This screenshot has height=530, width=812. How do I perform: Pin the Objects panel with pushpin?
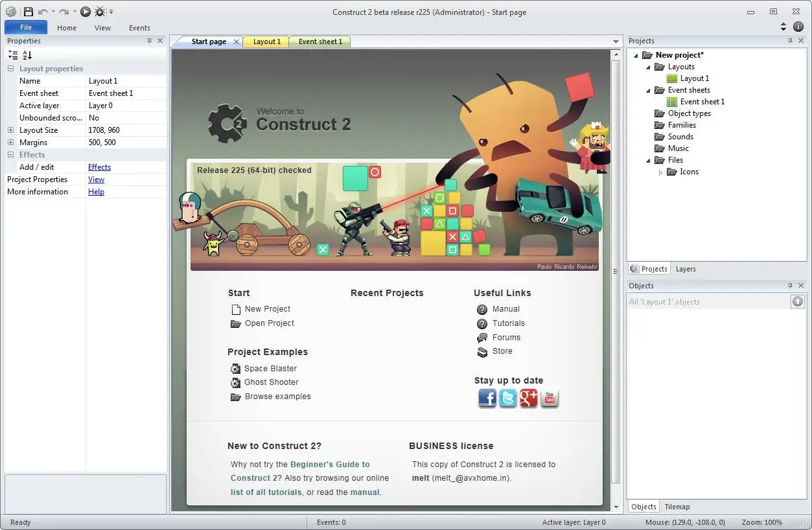[790, 286]
